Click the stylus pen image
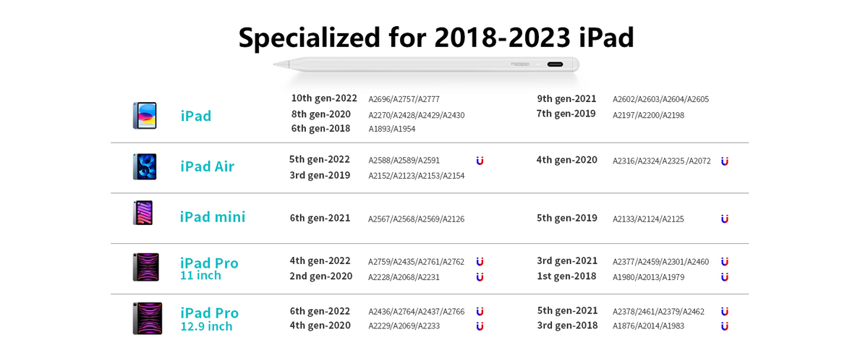868x356 pixels. (426, 64)
